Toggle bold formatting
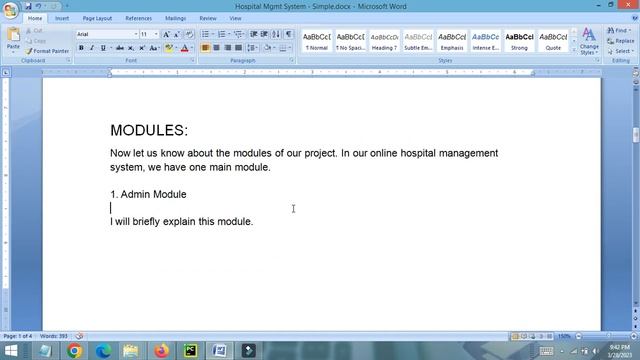640x360 pixels. (x=81, y=48)
